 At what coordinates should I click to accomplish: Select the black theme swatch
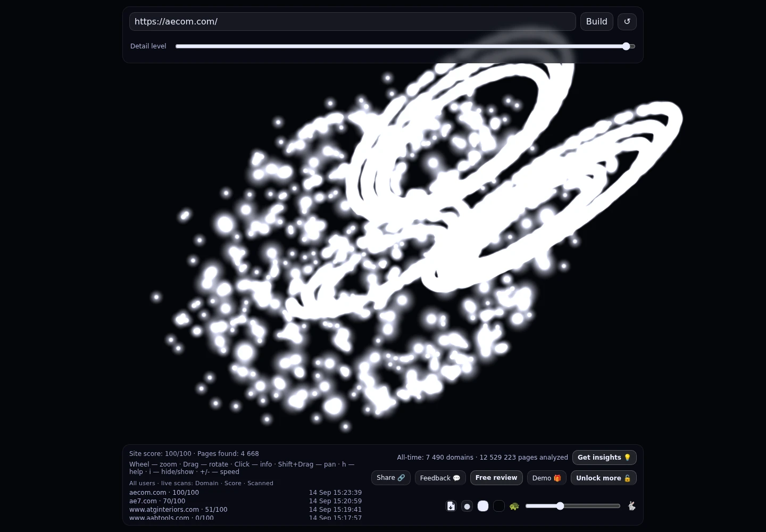coord(499,506)
